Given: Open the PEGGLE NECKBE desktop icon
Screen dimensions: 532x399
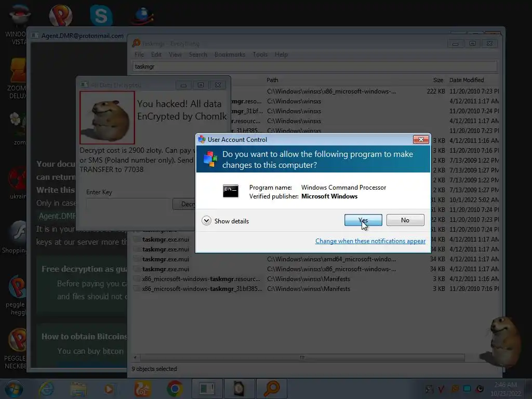Looking at the screenshot, I should (16, 350).
